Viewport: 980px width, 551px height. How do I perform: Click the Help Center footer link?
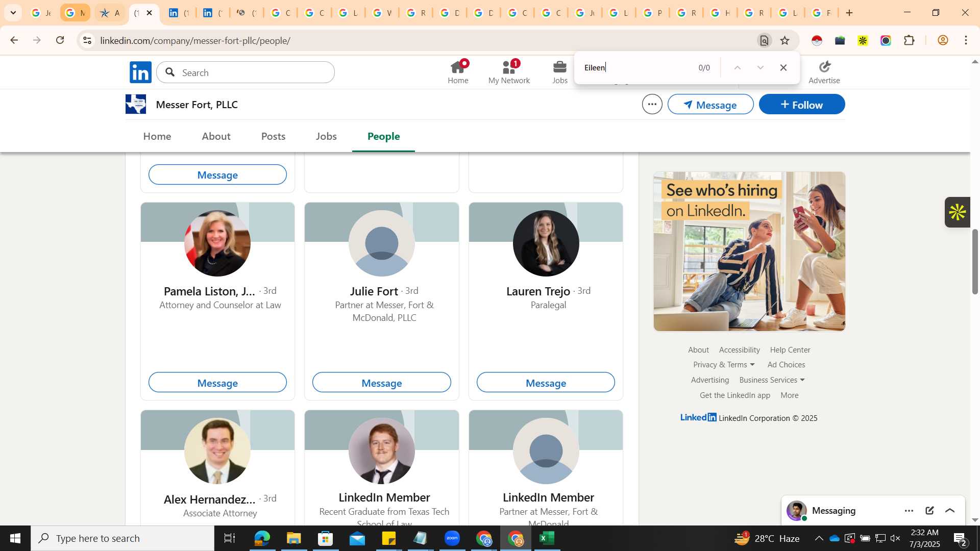pyautogui.click(x=790, y=350)
